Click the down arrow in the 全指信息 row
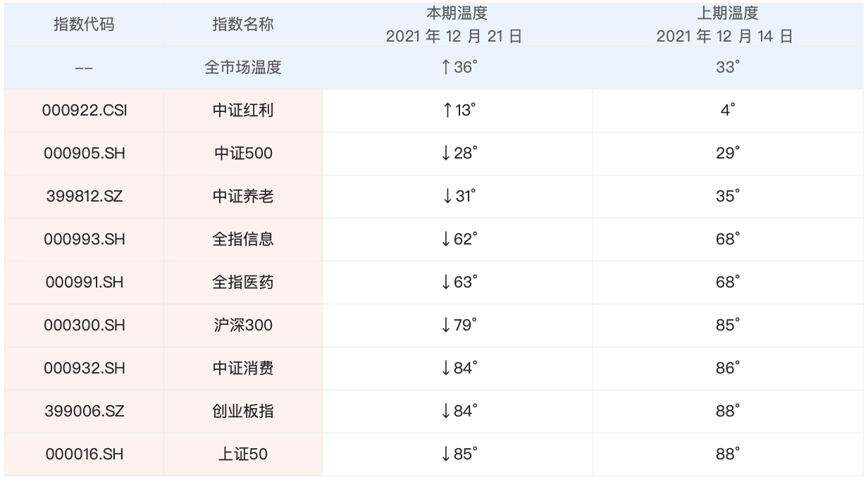The width and height of the screenshot is (868, 482). coord(445,240)
